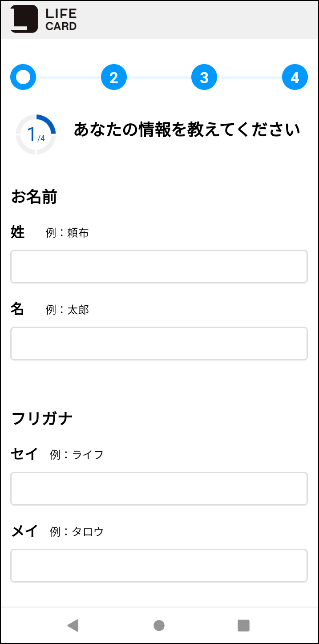The image size is (319, 644).
Task: Tap the example text 例:タロウ
Action: pyautogui.click(x=77, y=531)
